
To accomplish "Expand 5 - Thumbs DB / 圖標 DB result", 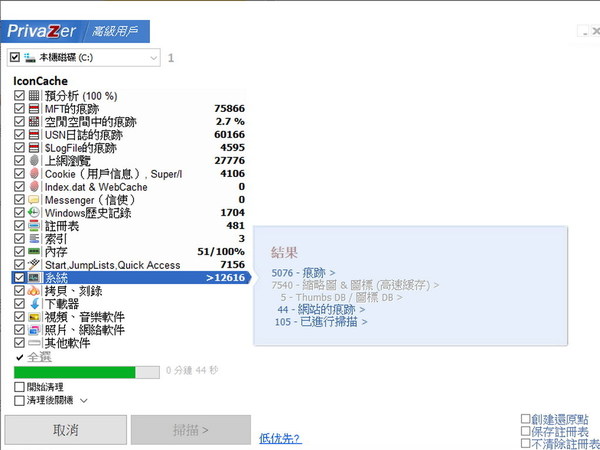I will coord(341,297).
